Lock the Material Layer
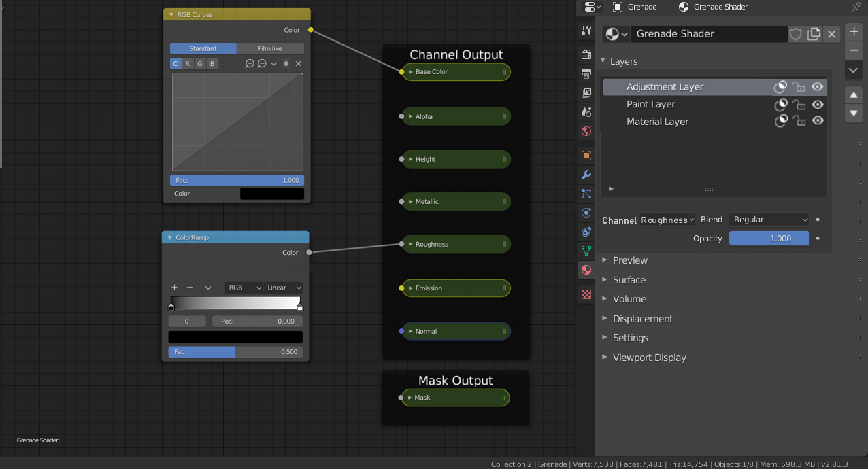868x469 pixels. point(799,121)
